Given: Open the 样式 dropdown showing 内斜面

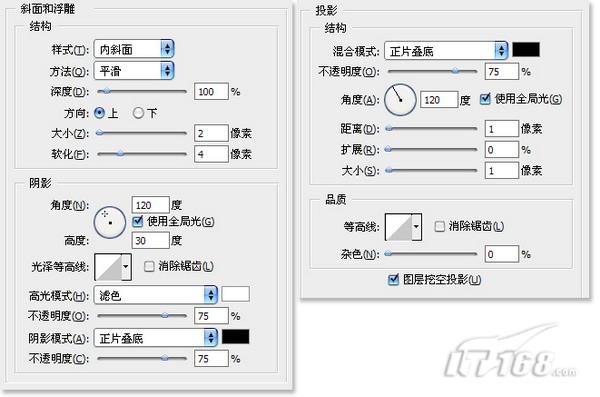Looking at the screenshot, I should [x=134, y=49].
